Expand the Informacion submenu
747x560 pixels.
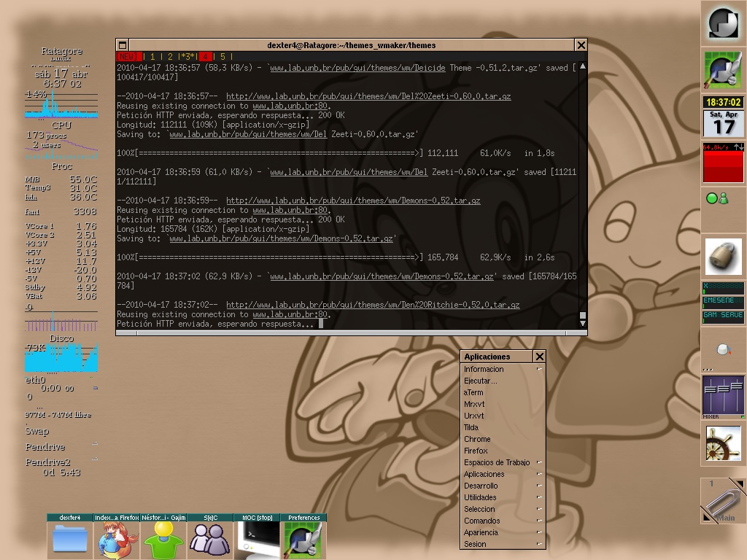point(503,369)
